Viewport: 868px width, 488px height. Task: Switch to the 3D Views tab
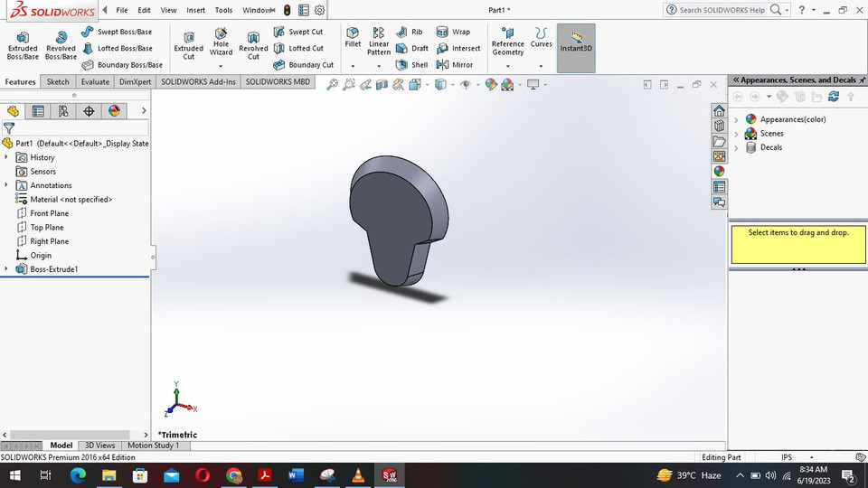tap(99, 446)
